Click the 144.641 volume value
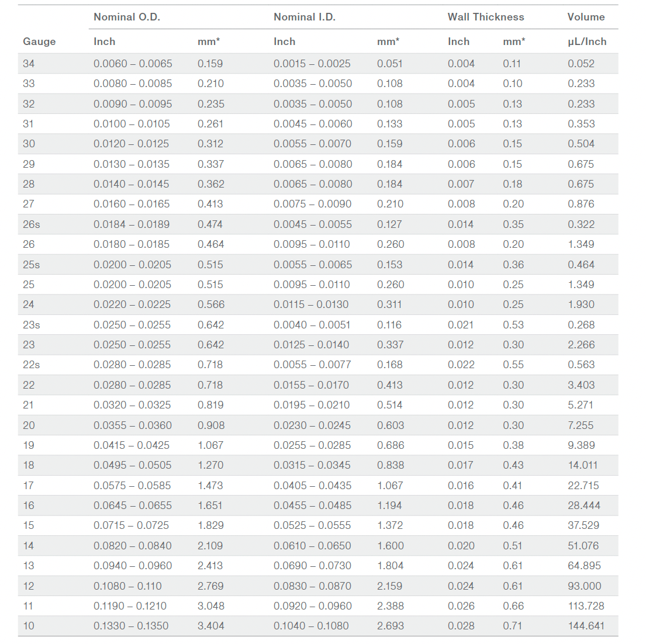The width and height of the screenshot is (646, 644). tap(586, 626)
